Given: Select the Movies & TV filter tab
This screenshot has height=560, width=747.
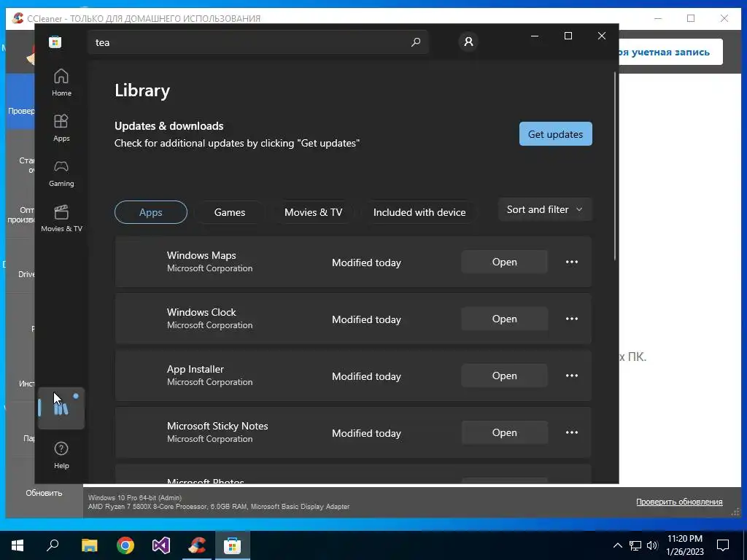Looking at the screenshot, I should pos(313,212).
